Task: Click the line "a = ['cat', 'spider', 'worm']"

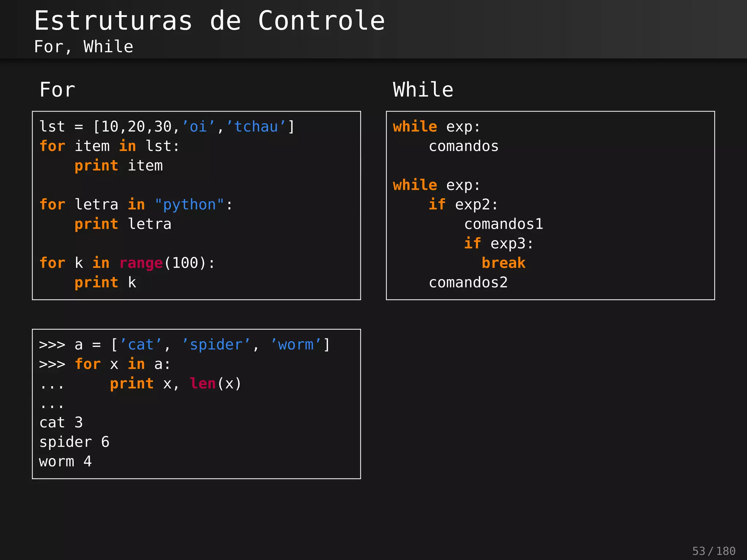Action: point(202,345)
